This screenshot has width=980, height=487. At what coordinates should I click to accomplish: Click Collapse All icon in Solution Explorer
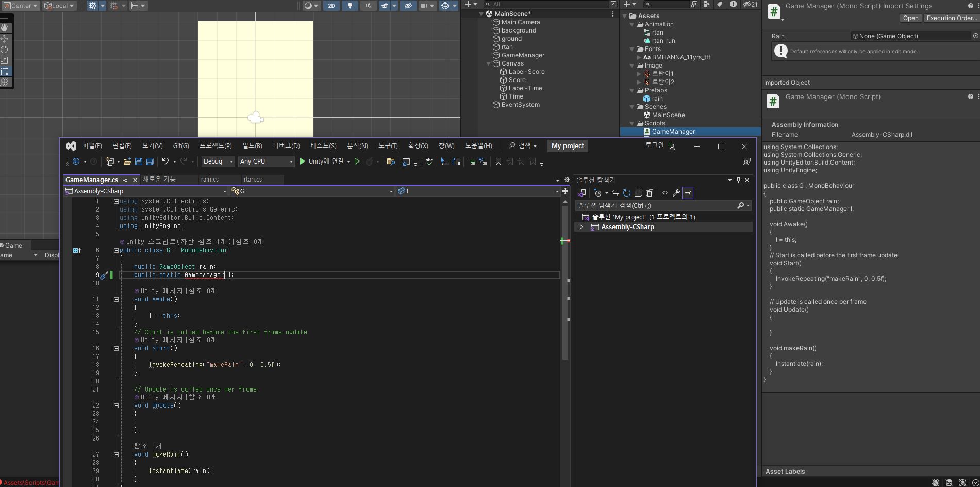pyautogui.click(x=638, y=193)
